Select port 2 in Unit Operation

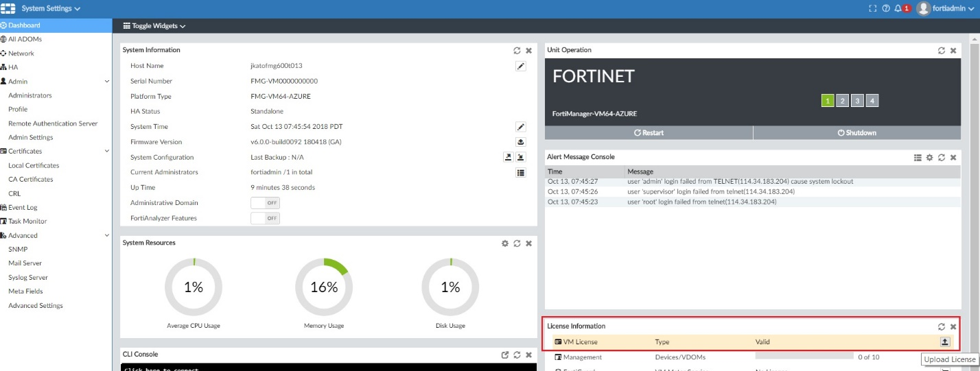(x=842, y=101)
